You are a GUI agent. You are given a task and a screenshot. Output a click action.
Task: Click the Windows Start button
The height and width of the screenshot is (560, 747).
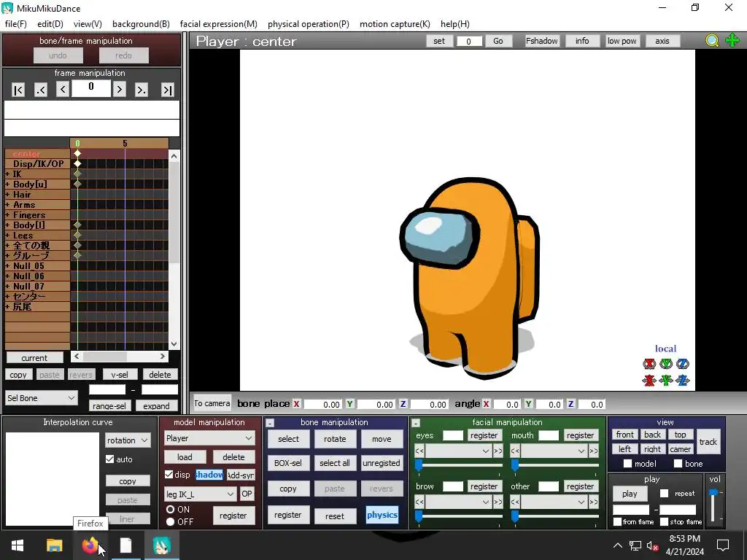point(18,545)
